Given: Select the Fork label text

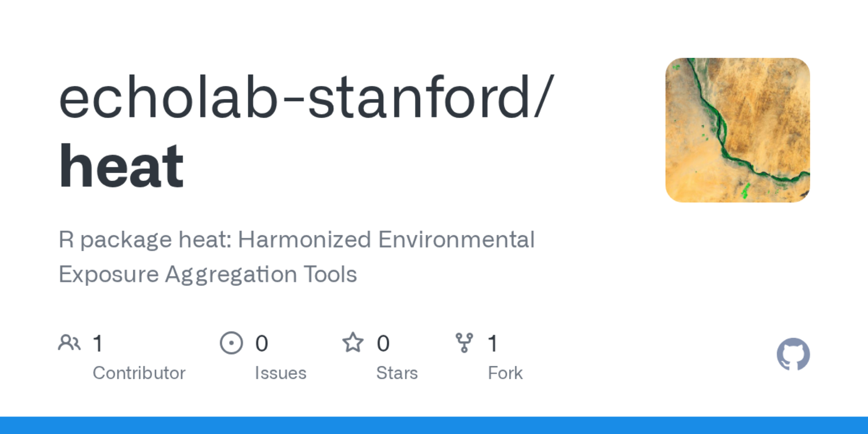Looking at the screenshot, I should click(505, 373).
